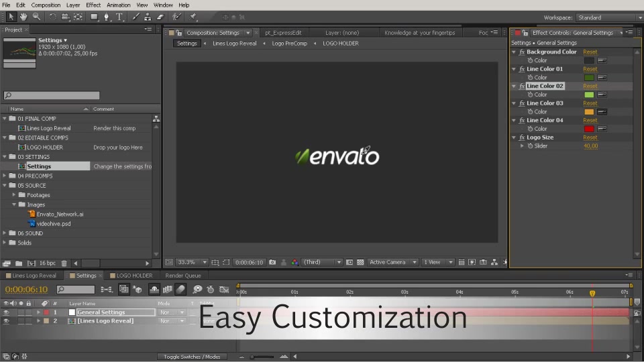Delete selected project item with trash icon

tap(64, 263)
